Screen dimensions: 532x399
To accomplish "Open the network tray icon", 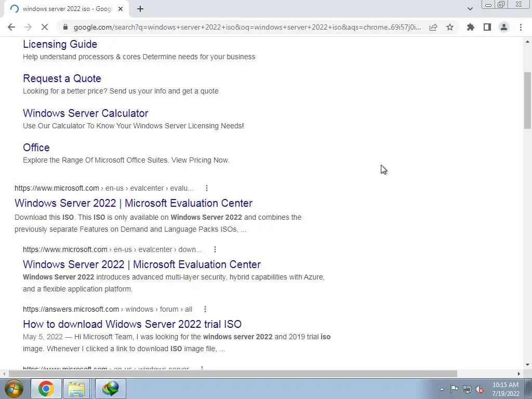I will 467,389.
